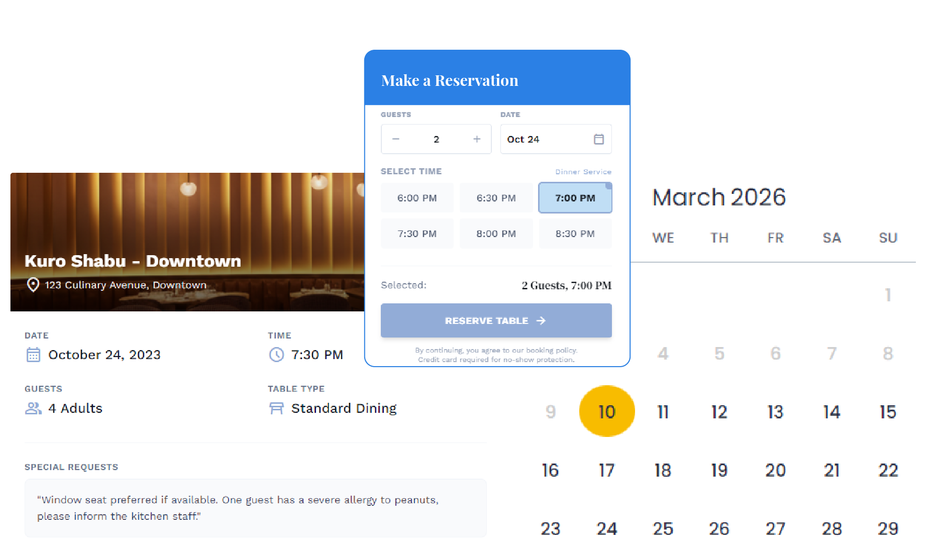Select the 6:00 PM time slot

pyautogui.click(x=417, y=198)
